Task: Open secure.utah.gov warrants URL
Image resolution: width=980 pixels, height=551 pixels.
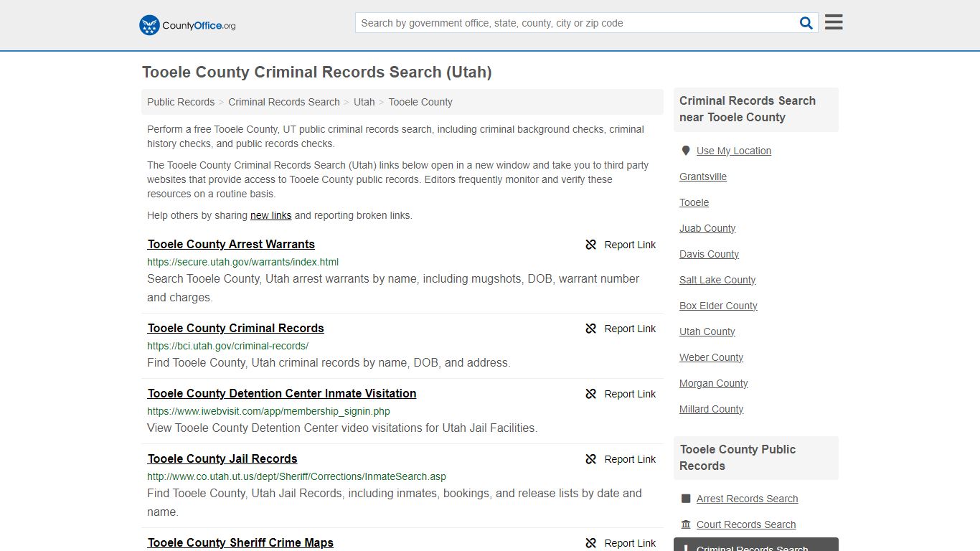Action: (x=242, y=262)
